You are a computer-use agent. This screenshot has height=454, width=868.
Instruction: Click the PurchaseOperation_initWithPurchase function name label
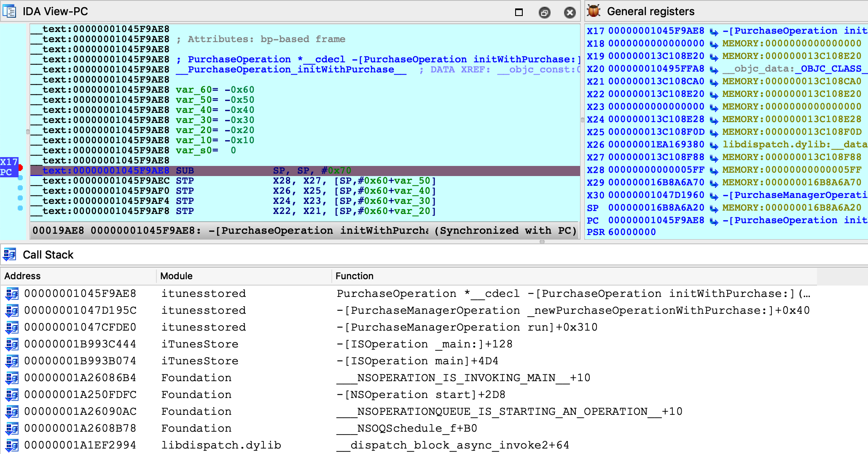(x=291, y=70)
